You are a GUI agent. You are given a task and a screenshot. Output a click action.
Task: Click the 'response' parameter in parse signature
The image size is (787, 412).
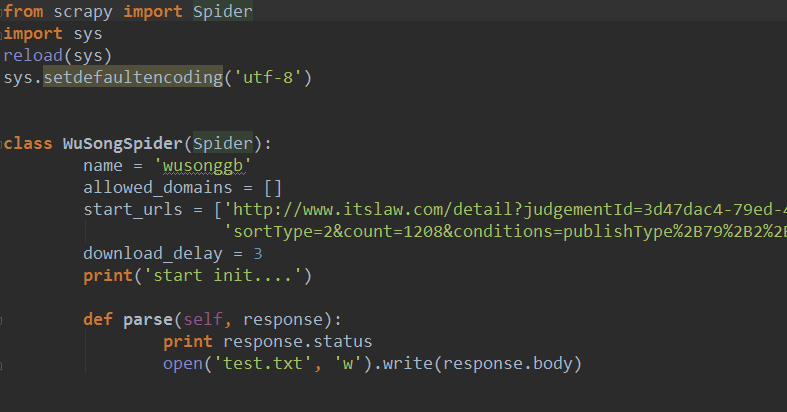tap(283, 320)
